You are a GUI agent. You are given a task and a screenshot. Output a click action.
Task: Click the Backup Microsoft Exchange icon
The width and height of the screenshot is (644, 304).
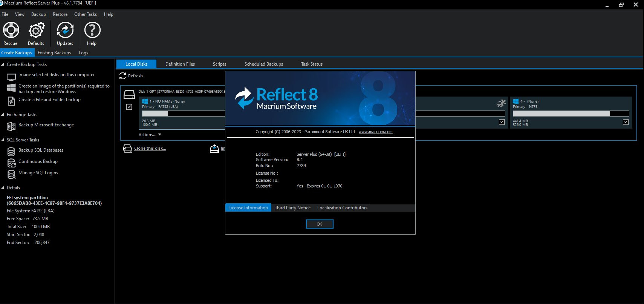tap(11, 126)
